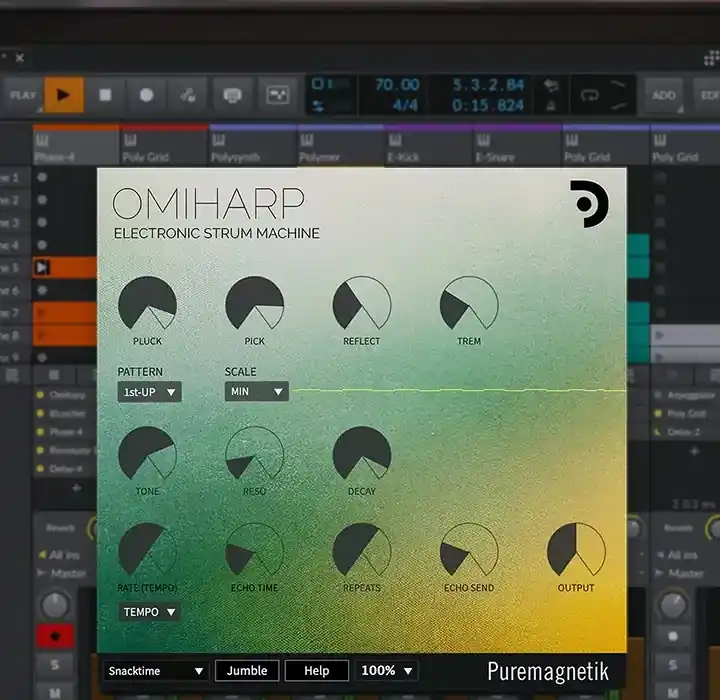720x700 pixels.
Task: Adjust the PLUCK knob in Omiharp
Action: coord(147,304)
